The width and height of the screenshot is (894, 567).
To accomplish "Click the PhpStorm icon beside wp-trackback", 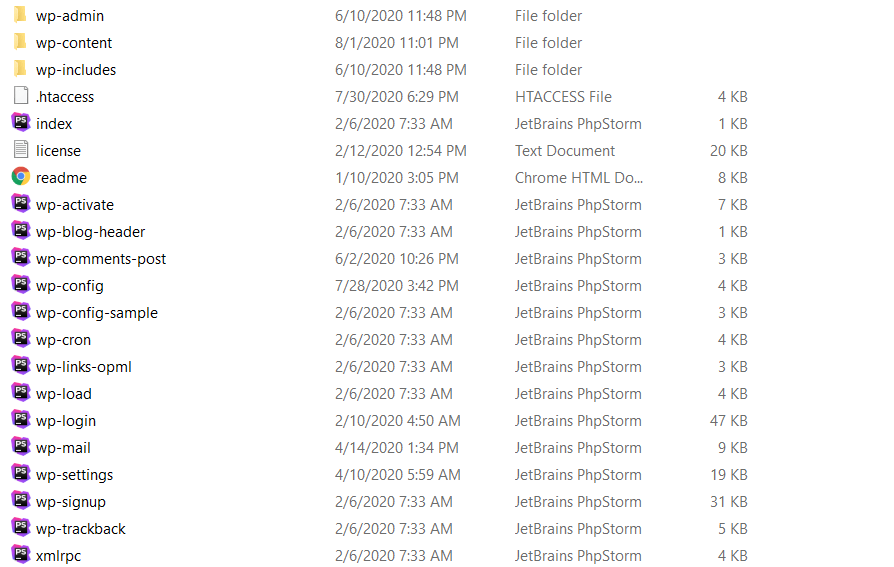I will pyautogui.click(x=21, y=527).
